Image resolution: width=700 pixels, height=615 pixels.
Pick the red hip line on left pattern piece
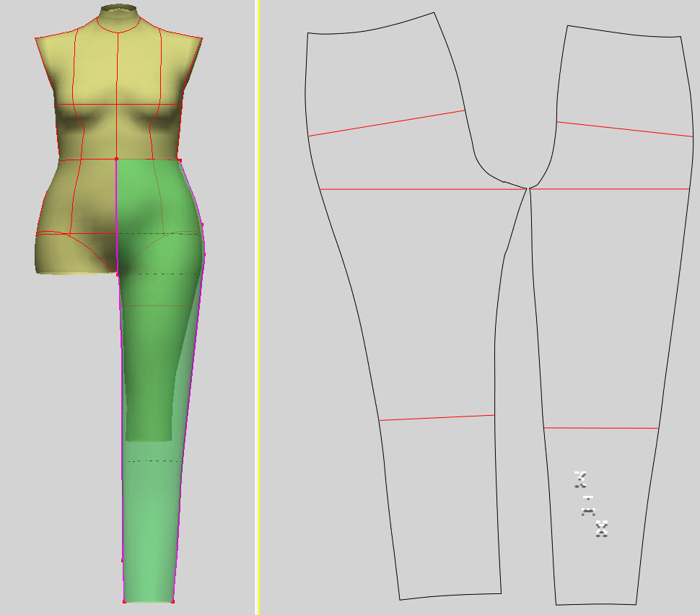click(x=387, y=123)
